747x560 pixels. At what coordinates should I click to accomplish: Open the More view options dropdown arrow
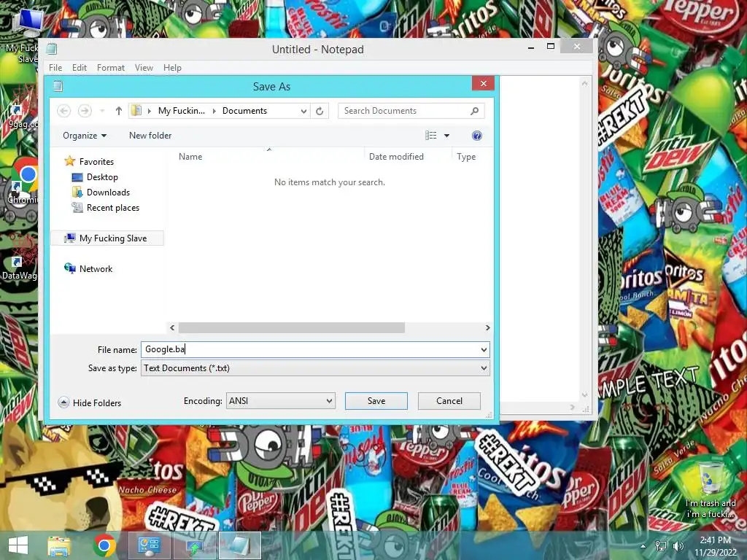coord(447,136)
